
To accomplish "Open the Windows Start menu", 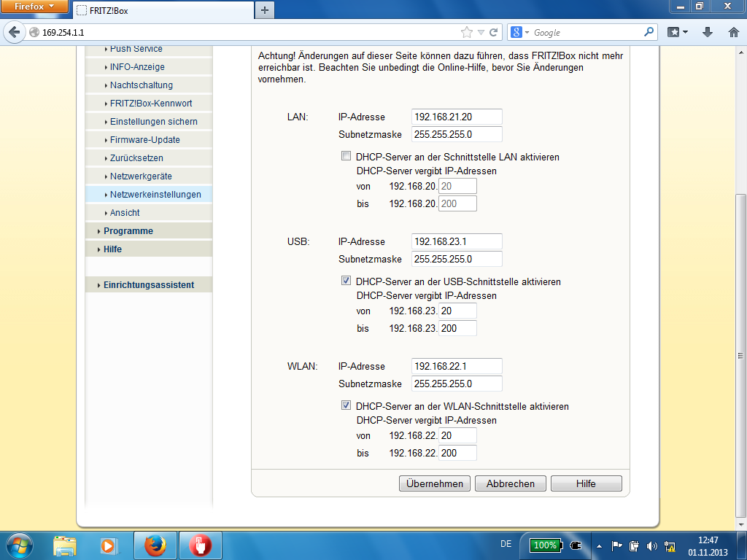I will click(x=20, y=545).
